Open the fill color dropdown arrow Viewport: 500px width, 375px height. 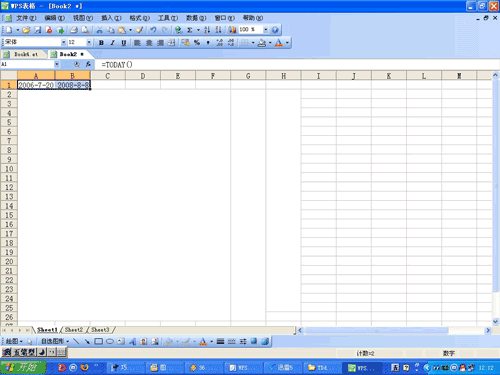[x=270, y=42]
